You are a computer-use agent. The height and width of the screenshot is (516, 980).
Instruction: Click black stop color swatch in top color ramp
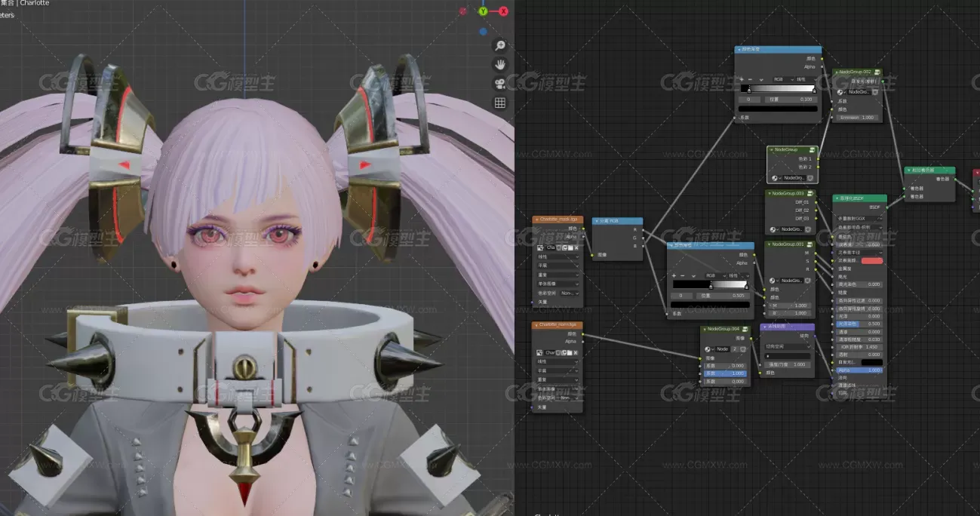coord(779,109)
